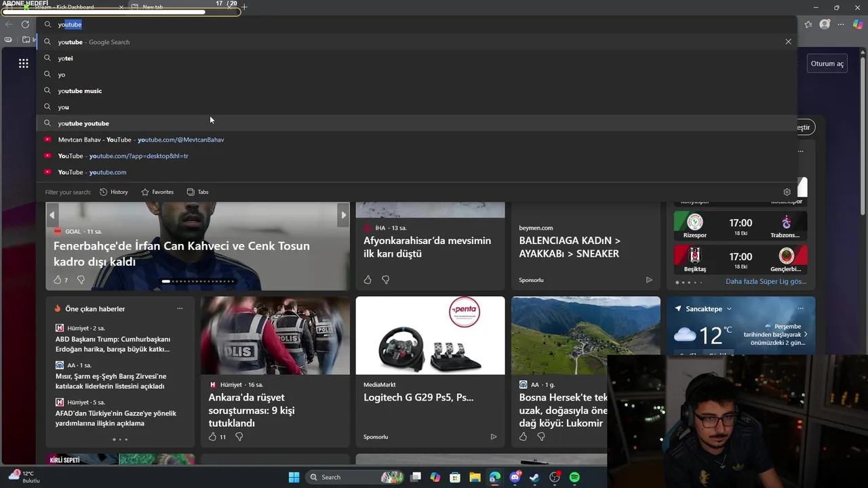
Task: Switch to the New tab tab
Action: (x=180, y=7)
